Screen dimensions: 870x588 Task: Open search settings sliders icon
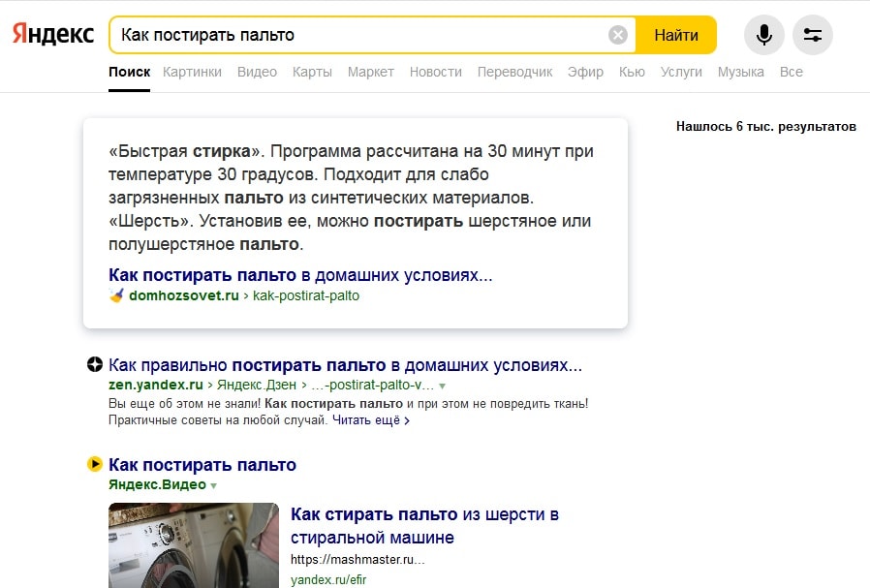tap(812, 35)
